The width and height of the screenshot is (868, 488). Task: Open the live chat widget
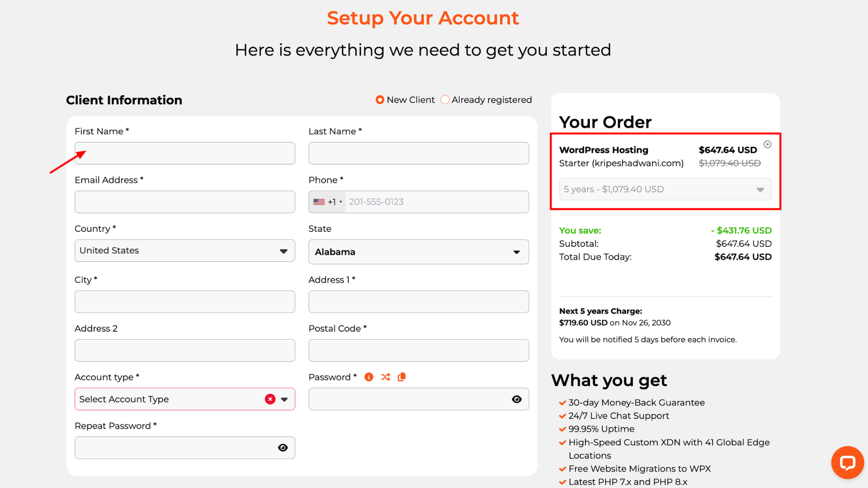coord(847,462)
